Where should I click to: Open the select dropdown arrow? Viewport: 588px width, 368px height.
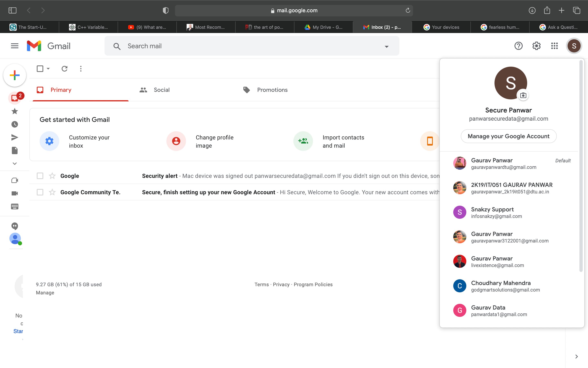coord(48,69)
